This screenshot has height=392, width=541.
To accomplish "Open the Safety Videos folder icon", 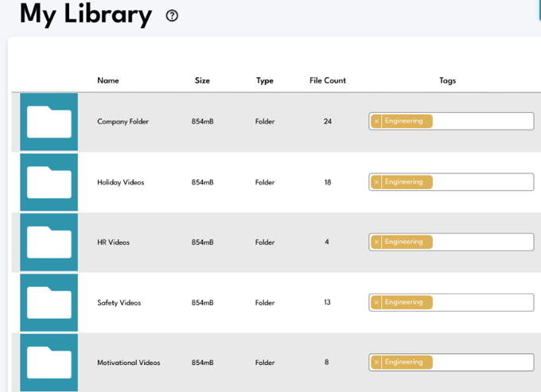I will tap(49, 303).
